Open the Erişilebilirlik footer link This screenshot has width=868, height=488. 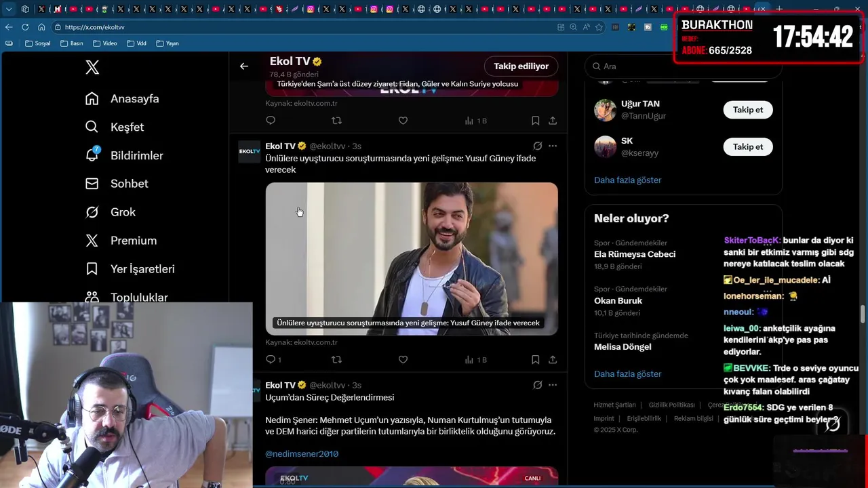[644, 419]
